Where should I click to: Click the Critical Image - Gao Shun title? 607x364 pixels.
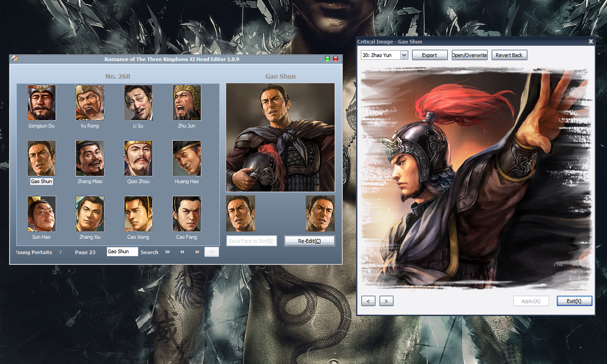tap(389, 42)
